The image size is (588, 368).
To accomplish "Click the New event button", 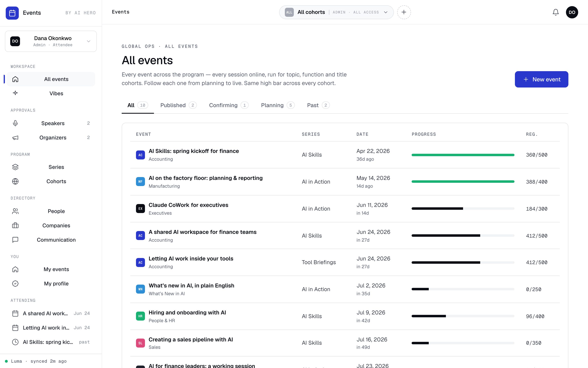I will click(541, 79).
